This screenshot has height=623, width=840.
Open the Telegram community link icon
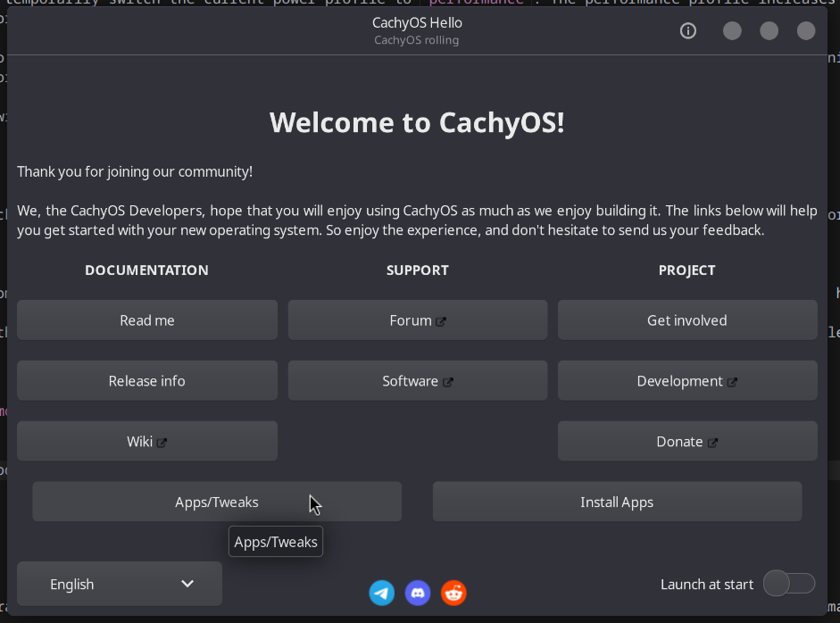click(x=381, y=593)
